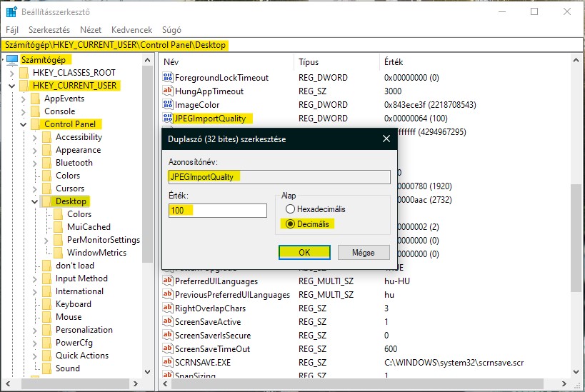Viewport: 585px width, 392px height.
Task: Click the Érték value input field
Action: [x=218, y=211]
